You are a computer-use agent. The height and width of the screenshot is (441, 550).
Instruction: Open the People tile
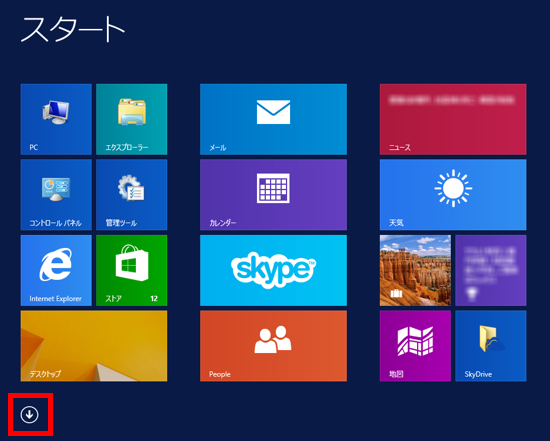click(x=273, y=346)
